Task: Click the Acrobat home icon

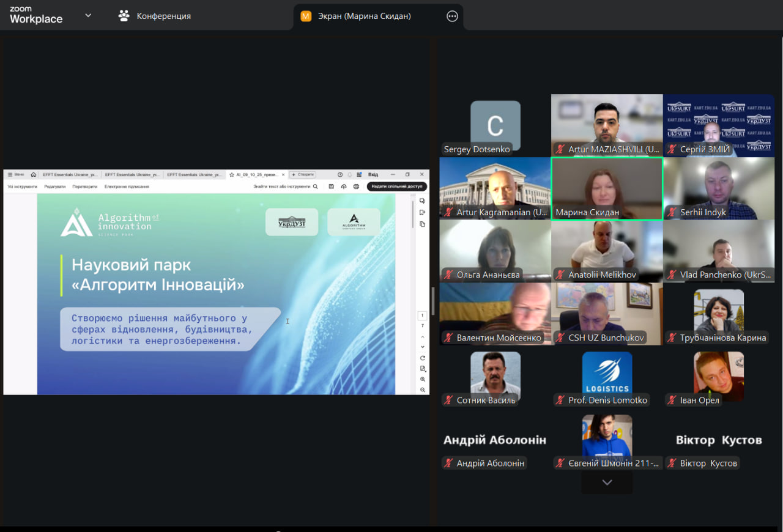Action: [34, 175]
